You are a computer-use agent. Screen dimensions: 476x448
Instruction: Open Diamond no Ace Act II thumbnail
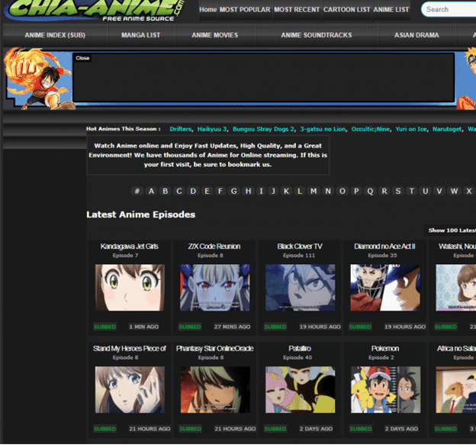click(385, 288)
